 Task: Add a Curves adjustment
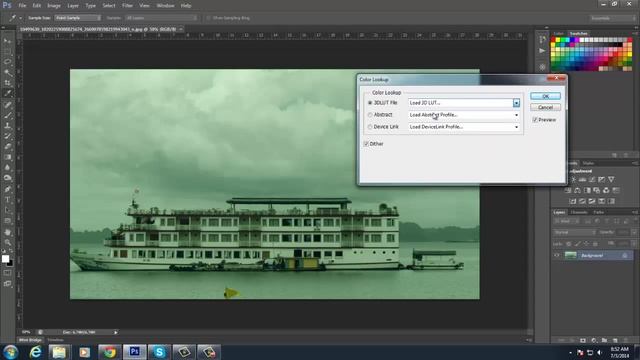592,180
